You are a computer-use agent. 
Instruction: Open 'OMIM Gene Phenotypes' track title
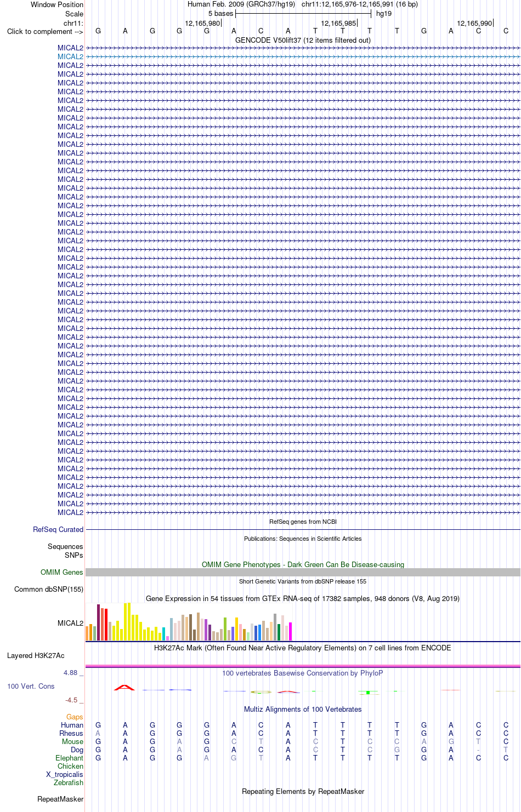[303, 564]
